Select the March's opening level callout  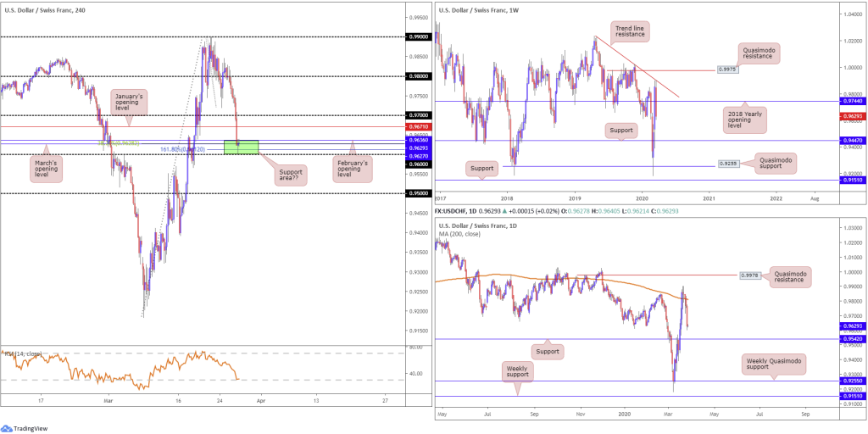click(x=47, y=167)
